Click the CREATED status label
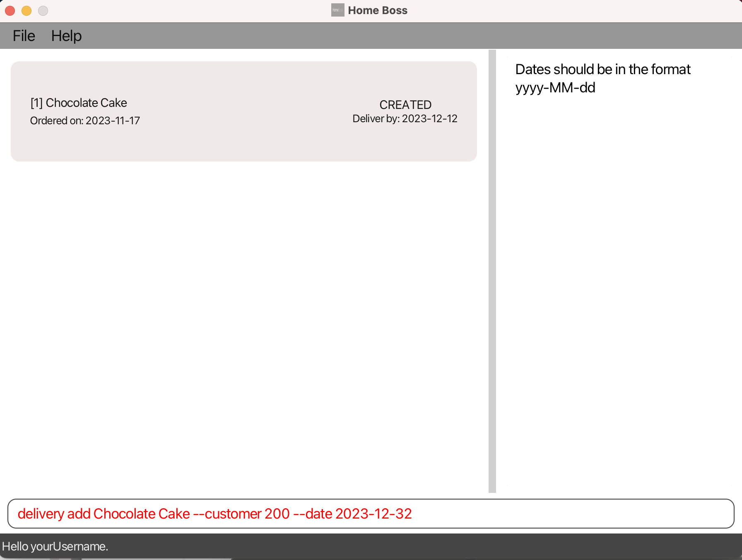 (x=405, y=105)
